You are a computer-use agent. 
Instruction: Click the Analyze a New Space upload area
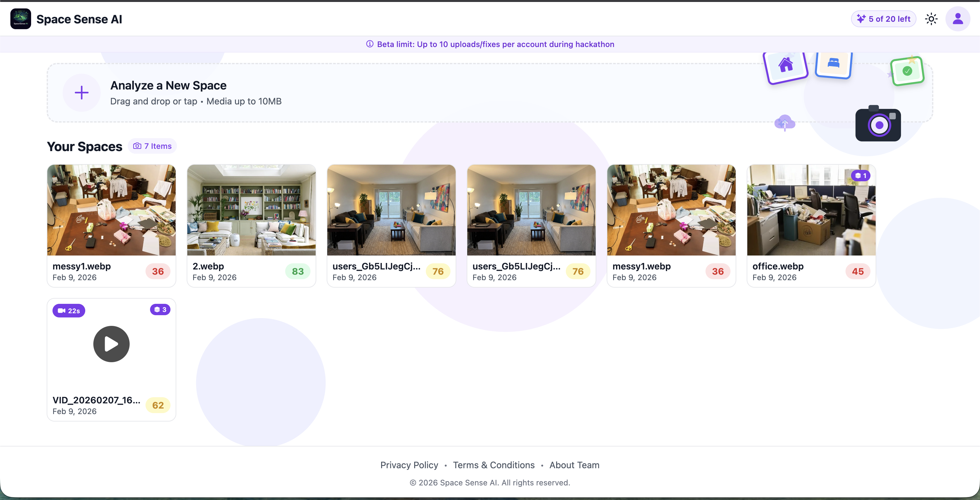[x=418, y=93]
